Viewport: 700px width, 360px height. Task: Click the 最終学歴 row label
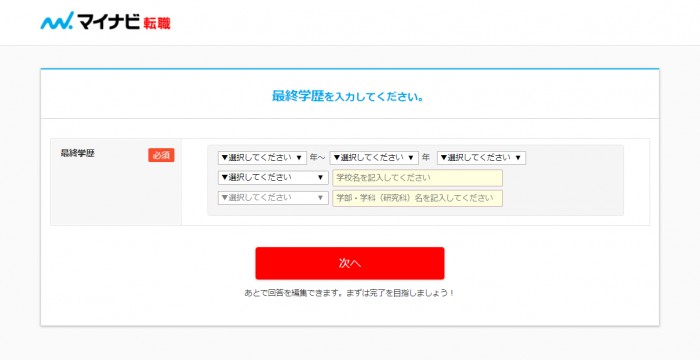78,153
